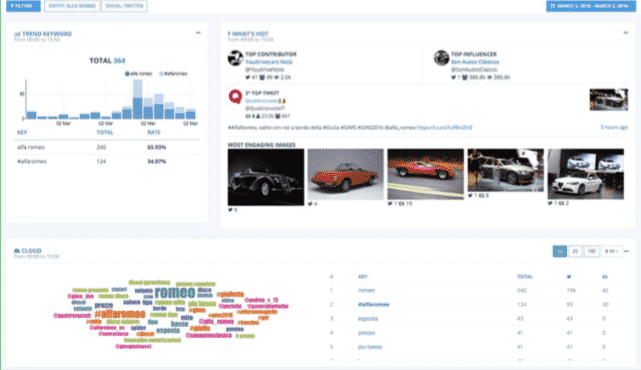The image size is (641, 370).
Task: Sort cloud table by TOTAL column header
Action: [524, 277]
